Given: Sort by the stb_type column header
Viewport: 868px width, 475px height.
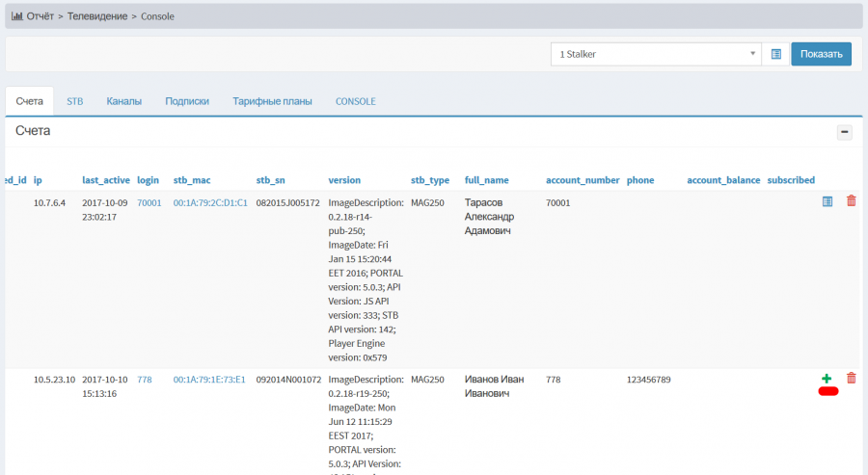Looking at the screenshot, I should (430, 180).
